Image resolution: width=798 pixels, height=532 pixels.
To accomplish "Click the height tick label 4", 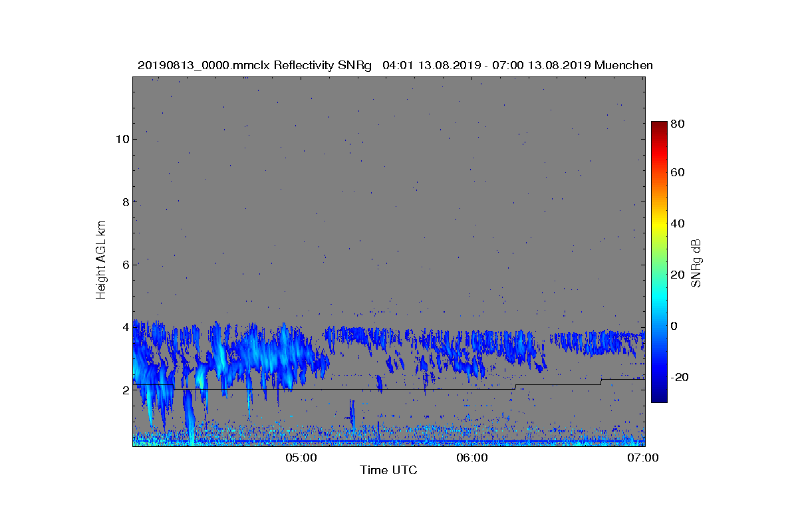I will (124, 327).
